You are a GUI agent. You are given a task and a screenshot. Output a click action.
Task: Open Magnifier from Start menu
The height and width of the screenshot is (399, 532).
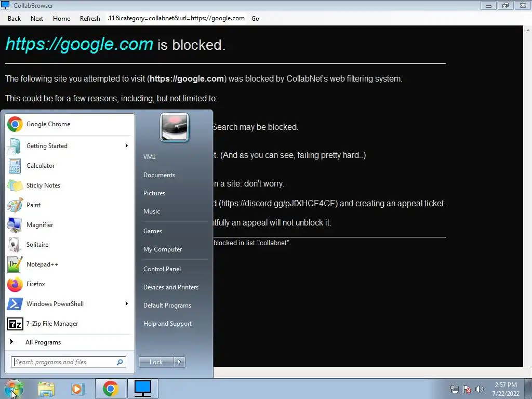(70, 224)
